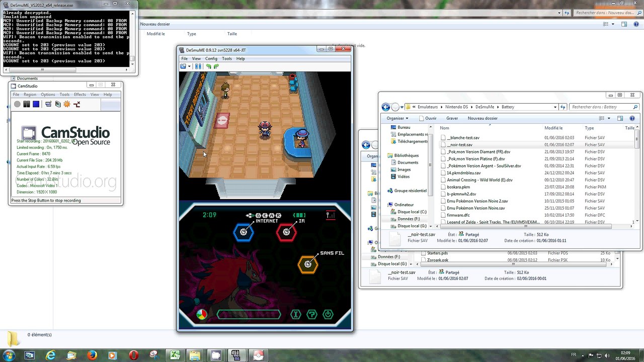Tap the C-Gear power icon
The width and height of the screenshot is (644, 362).
(328, 315)
